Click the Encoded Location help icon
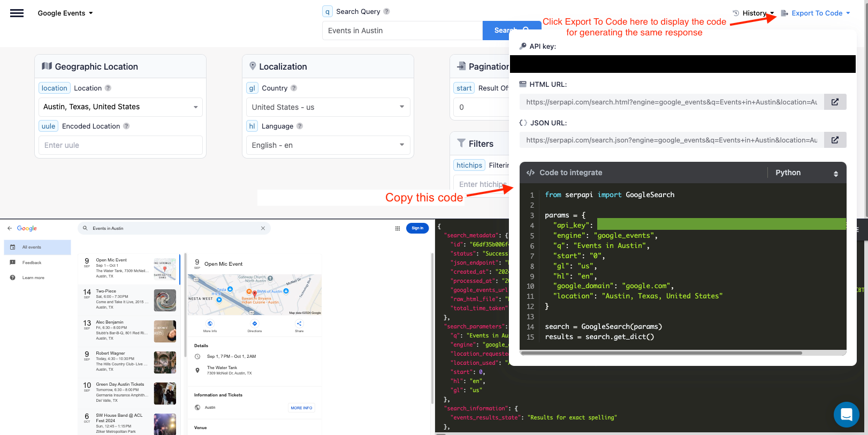Image resolution: width=868 pixels, height=435 pixels. (126, 126)
